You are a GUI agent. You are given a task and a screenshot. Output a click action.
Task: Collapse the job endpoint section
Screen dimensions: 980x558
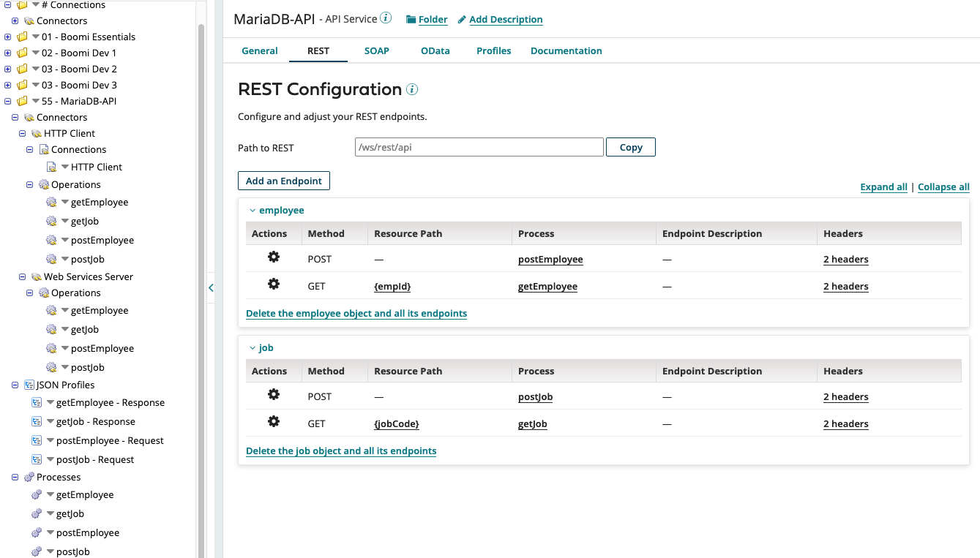(253, 348)
